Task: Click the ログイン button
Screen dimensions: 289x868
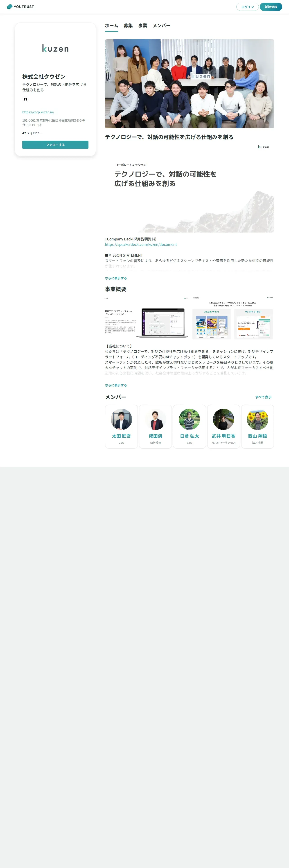Action: (247, 7)
